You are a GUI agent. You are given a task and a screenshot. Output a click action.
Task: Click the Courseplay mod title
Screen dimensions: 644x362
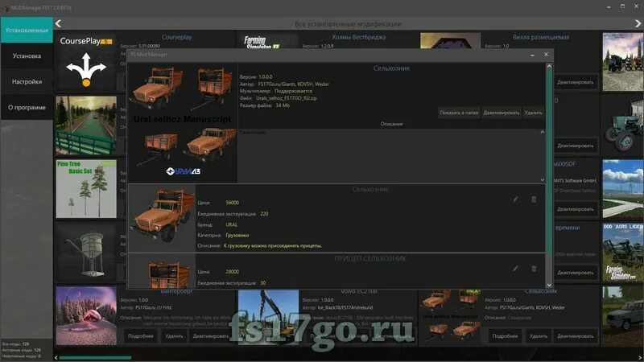[176, 37]
